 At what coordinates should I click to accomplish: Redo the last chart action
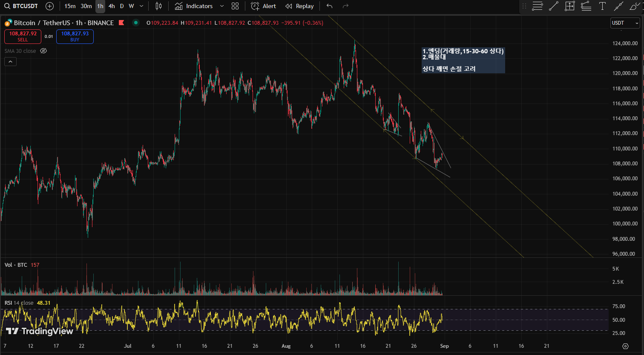click(x=345, y=6)
